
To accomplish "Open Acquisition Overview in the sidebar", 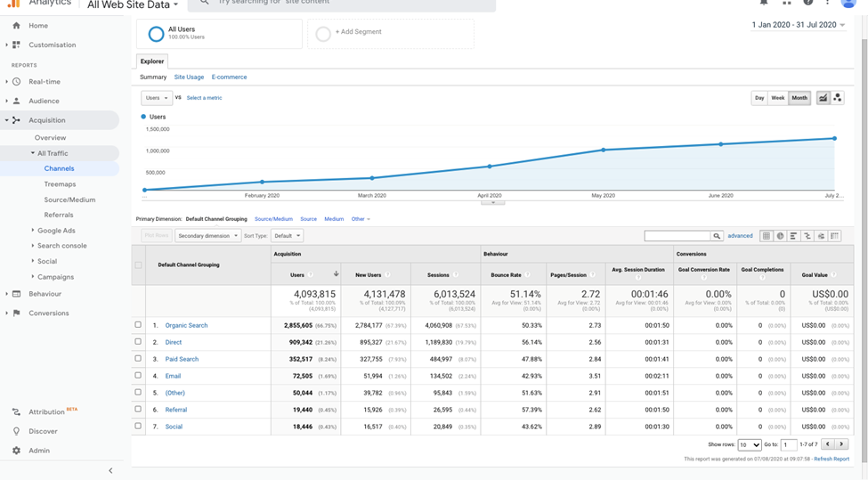I will tap(51, 138).
